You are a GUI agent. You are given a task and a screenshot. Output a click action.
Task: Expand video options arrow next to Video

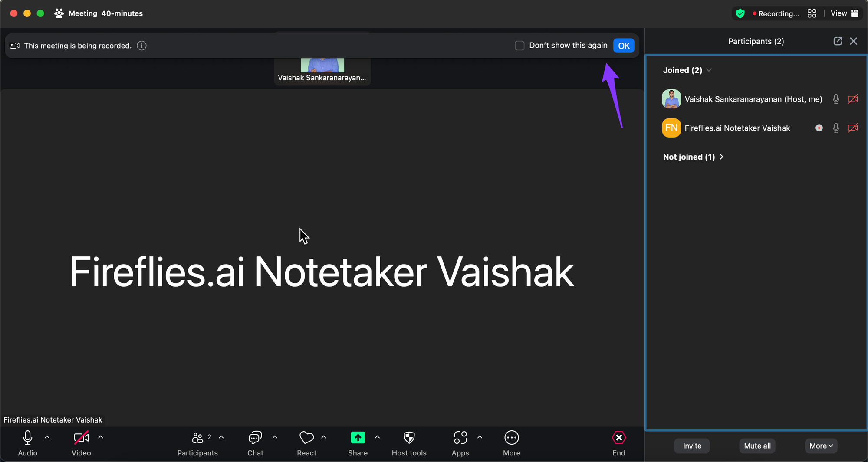point(101,437)
